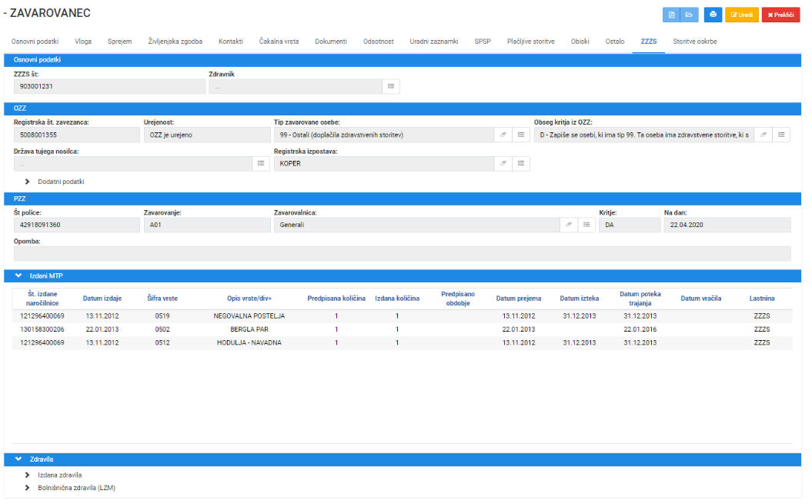
Task: Open the Vloga tab
Action: tap(83, 42)
